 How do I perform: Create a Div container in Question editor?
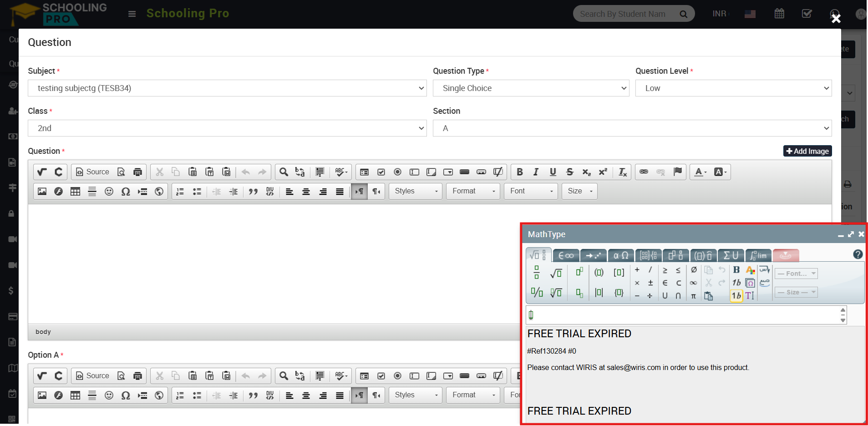click(270, 192)
